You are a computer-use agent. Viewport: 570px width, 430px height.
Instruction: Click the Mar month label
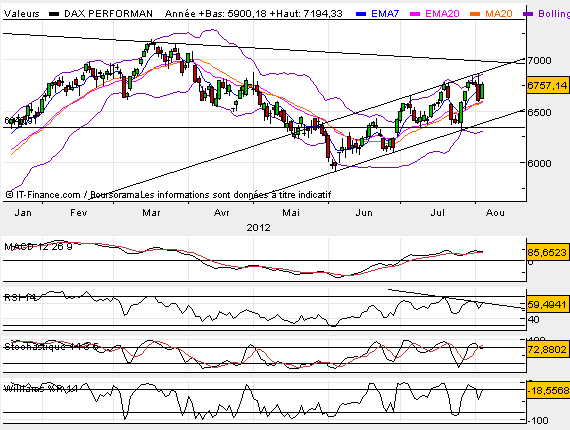point(151,213)
